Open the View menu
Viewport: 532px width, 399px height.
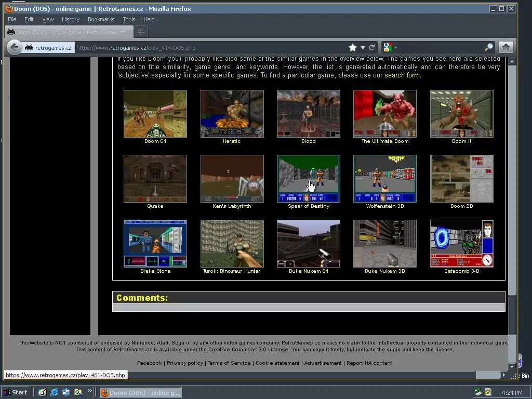pos(48,19)
